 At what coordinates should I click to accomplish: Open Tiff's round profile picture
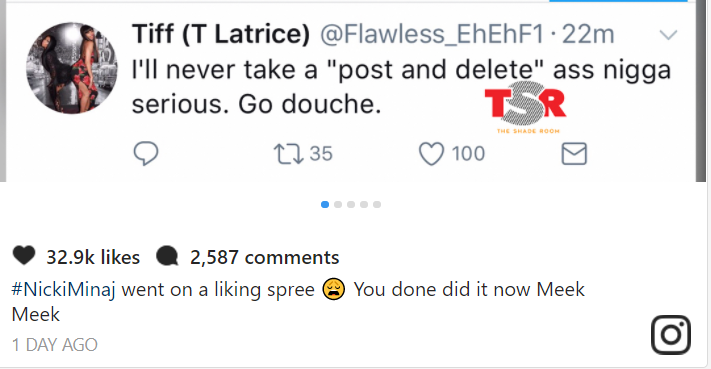click(72, 68)
